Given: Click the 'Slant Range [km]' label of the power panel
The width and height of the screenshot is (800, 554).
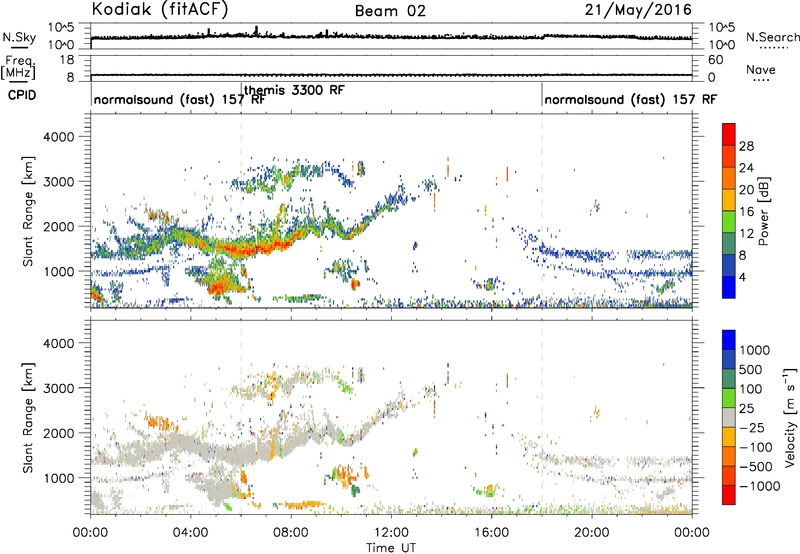Looking at the screenshot, I should pos(28,211).
